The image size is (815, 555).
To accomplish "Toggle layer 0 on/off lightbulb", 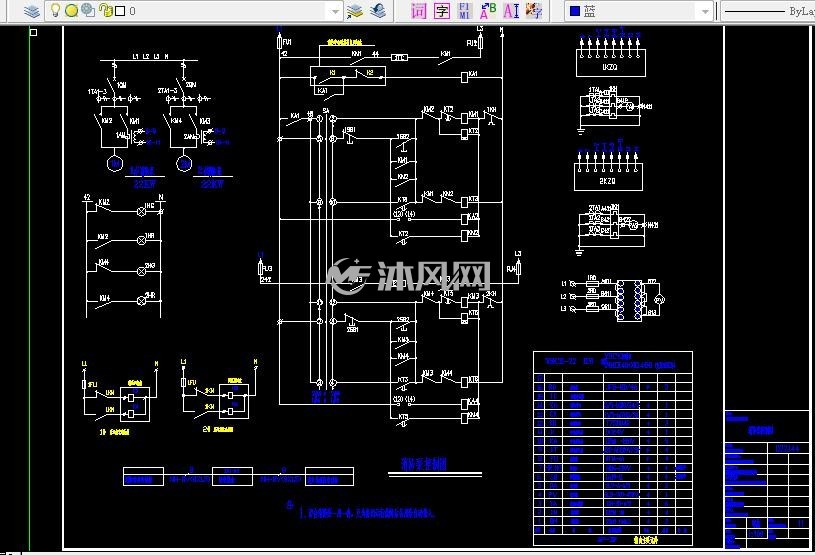I will click(x=55, y=10).
